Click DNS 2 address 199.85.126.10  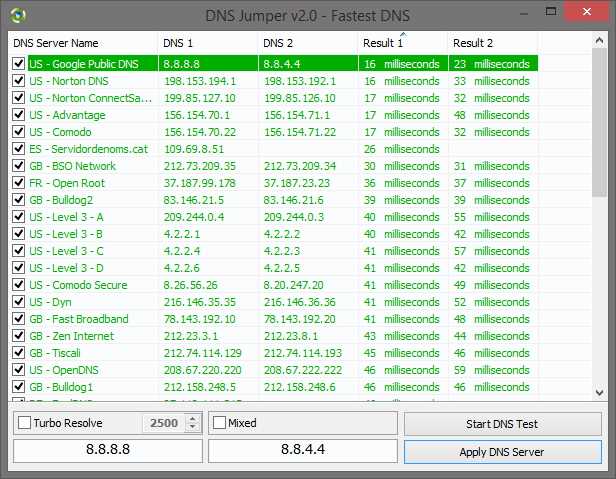(300, 98)
